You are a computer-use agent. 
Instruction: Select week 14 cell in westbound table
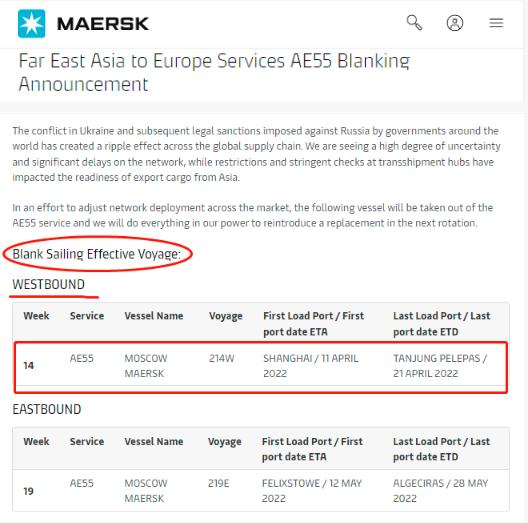tap(29, 365)
